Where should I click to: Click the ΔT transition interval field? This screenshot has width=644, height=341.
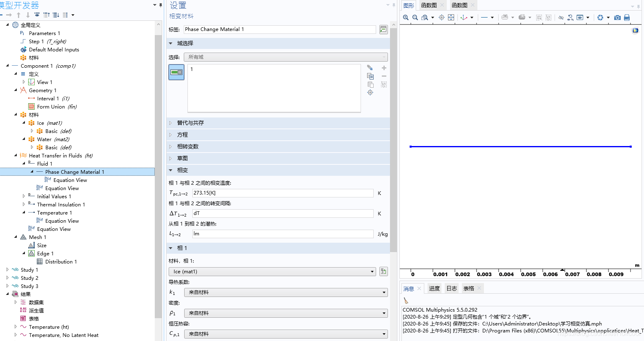(283, 213)
